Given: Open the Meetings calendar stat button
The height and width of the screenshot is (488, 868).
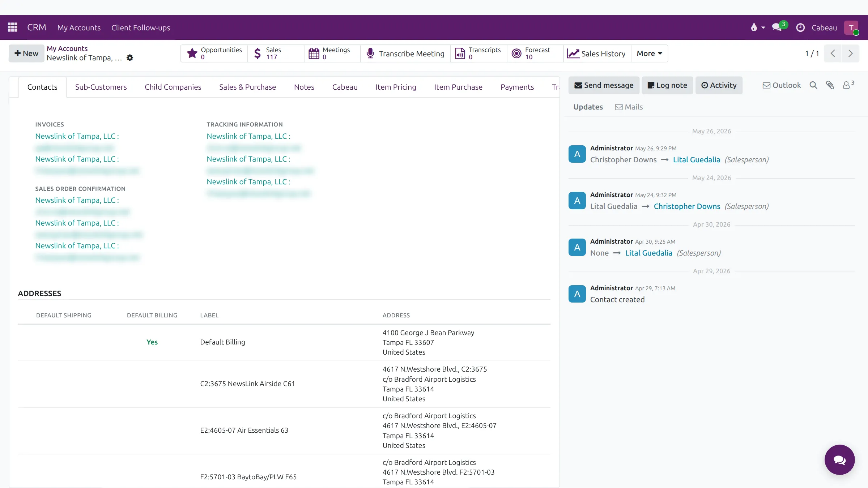Looking at the screenshot, I should point(332,53).
